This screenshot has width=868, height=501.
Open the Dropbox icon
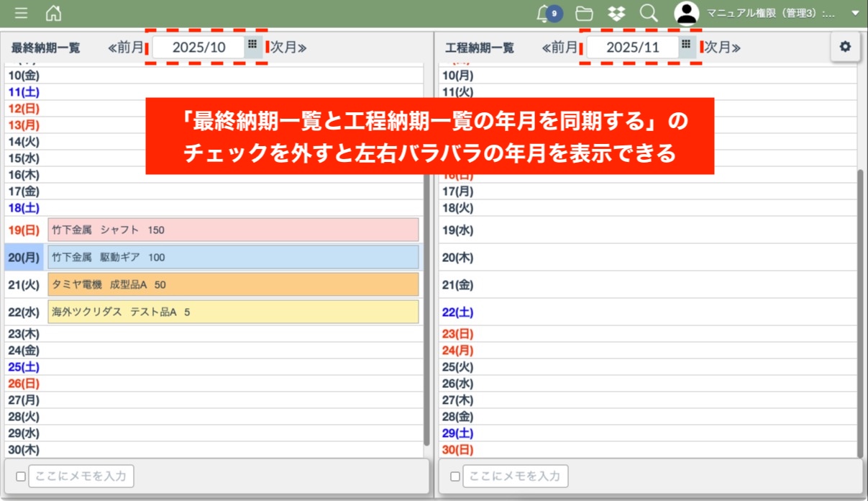(x=616, y=13)
